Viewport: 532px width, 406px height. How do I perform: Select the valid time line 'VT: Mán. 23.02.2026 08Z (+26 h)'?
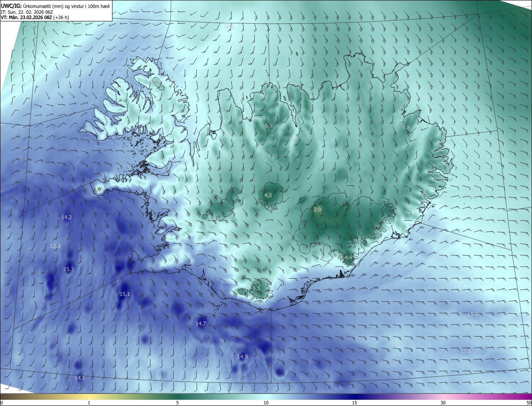(35, 17)
